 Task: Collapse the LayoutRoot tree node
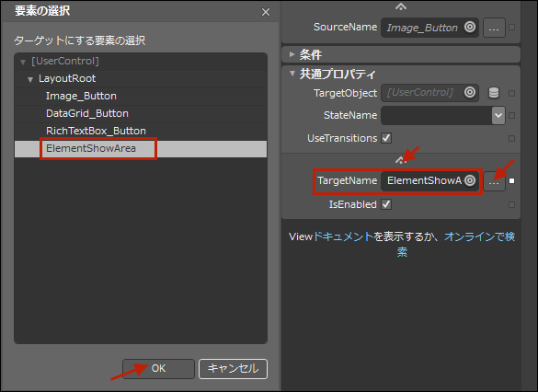pyautogui.click(x=30, y=80)
